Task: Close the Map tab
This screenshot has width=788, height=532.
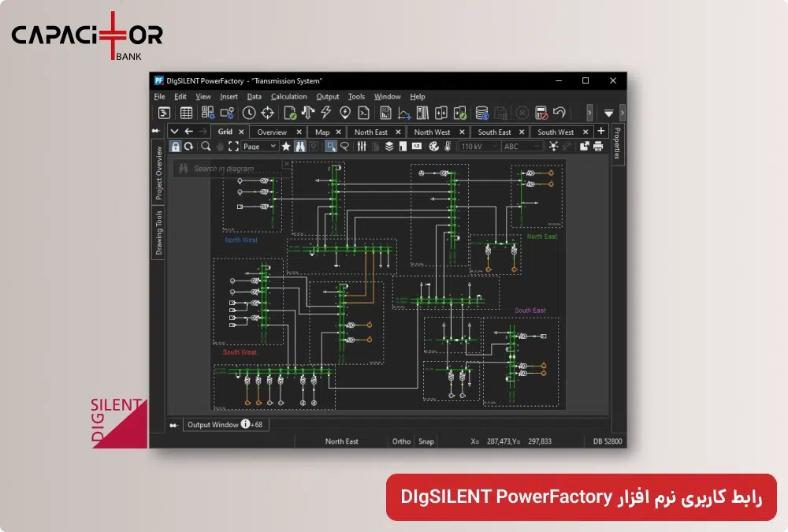Action: [338, 132]
